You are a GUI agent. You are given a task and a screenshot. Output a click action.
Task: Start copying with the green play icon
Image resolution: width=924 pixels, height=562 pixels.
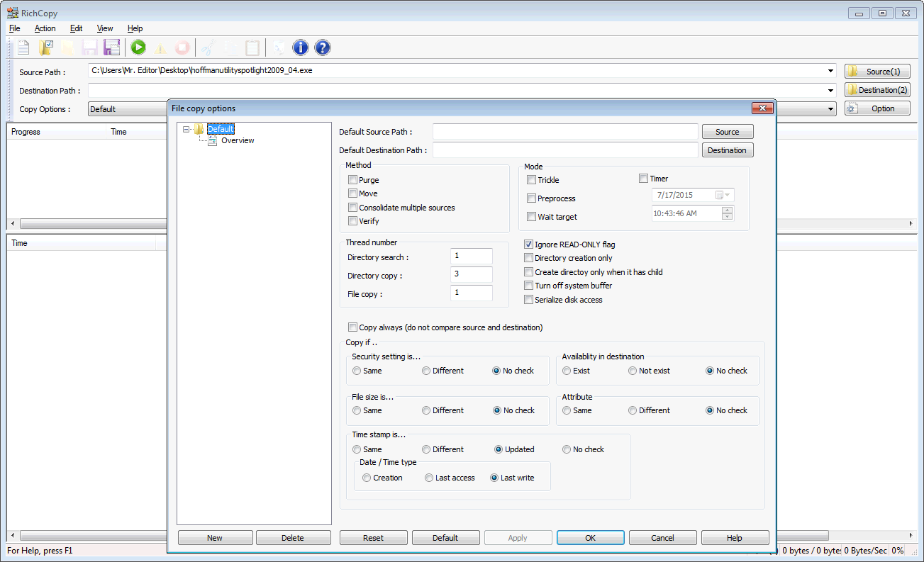[x=138, y=47]
